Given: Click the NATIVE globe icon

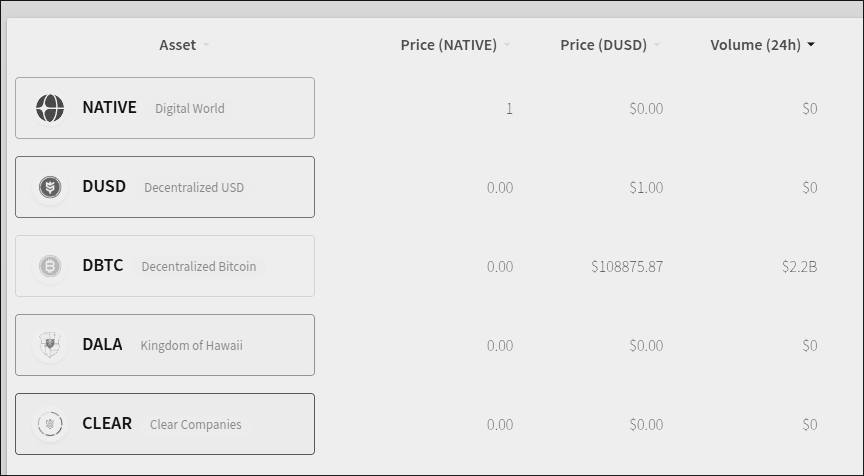Looking at the screenshot, I should tap(50, 108).
